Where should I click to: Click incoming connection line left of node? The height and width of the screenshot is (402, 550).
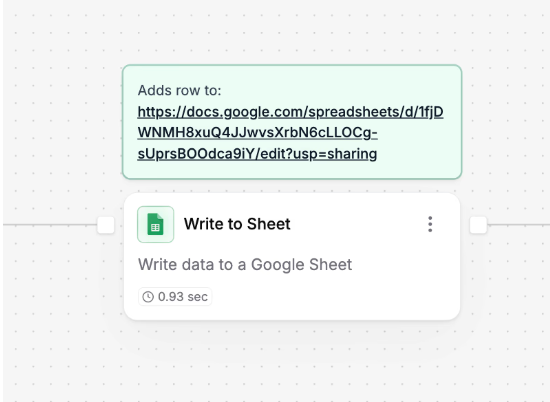pos(50,225)
